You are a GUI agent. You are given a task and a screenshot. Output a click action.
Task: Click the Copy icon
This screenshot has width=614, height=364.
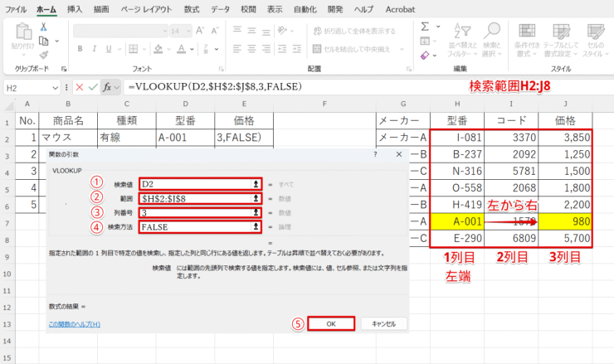pyautogui.click(x=43, y=41)
